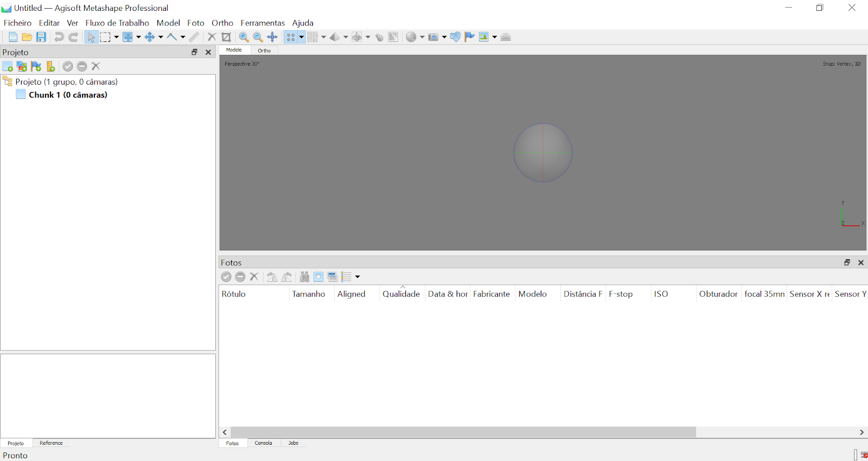
Task: Redo the last undone action
Action: point(73,37)
